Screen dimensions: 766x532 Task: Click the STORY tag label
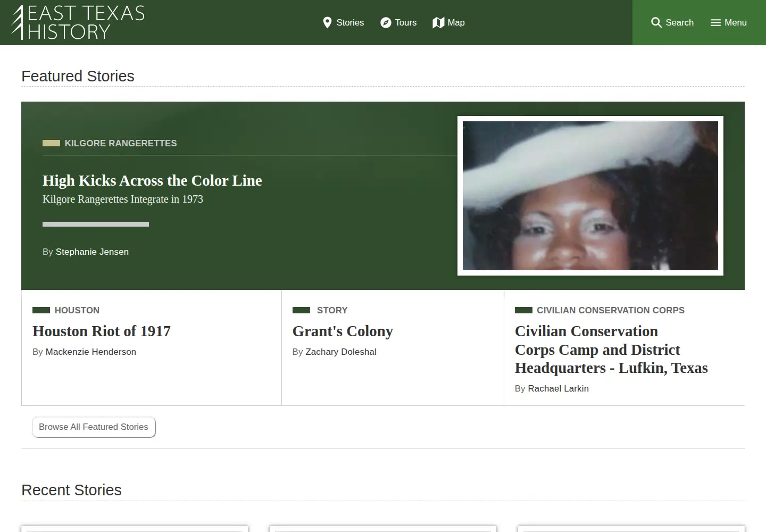tap(332, 310)
